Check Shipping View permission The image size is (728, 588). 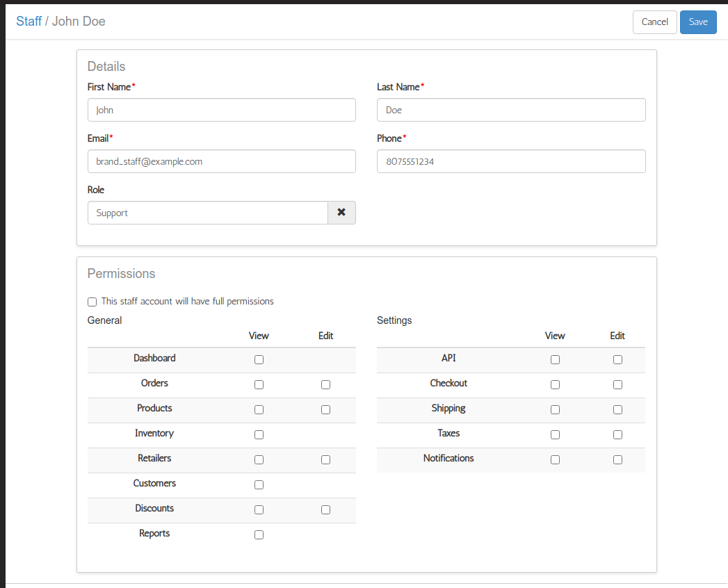[x=556, y=410]
